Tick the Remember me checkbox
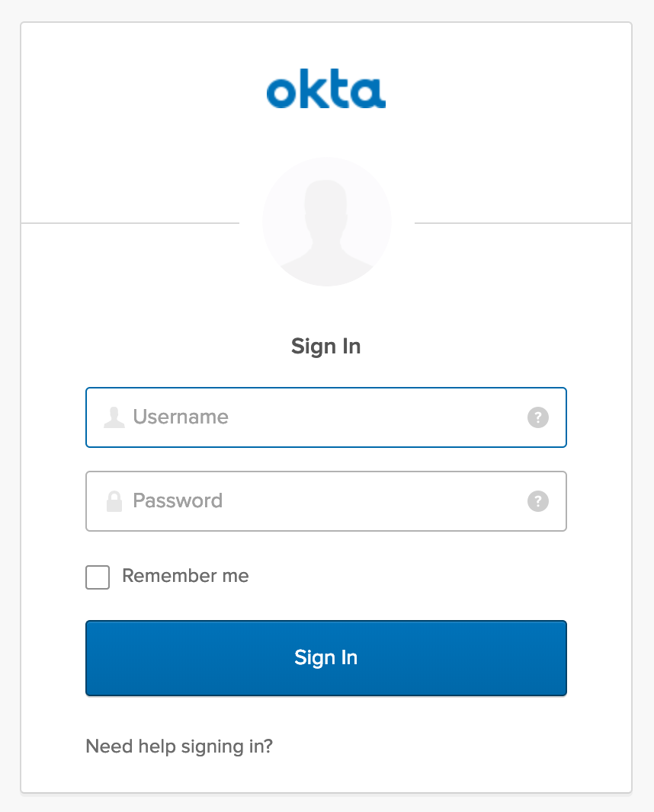The width and height of the screenshot is (654, 812). 98,577
